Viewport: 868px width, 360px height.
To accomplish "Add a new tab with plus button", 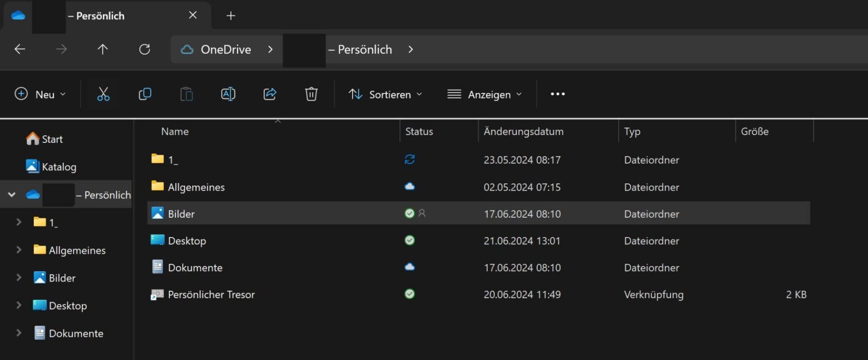I will click(x=231, y=16).
